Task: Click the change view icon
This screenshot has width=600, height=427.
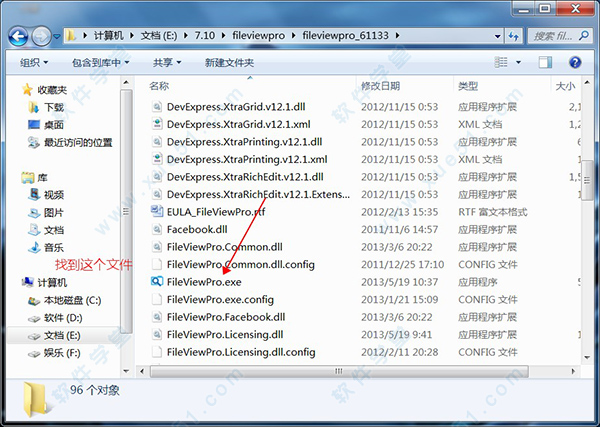Action: point(501,62)
